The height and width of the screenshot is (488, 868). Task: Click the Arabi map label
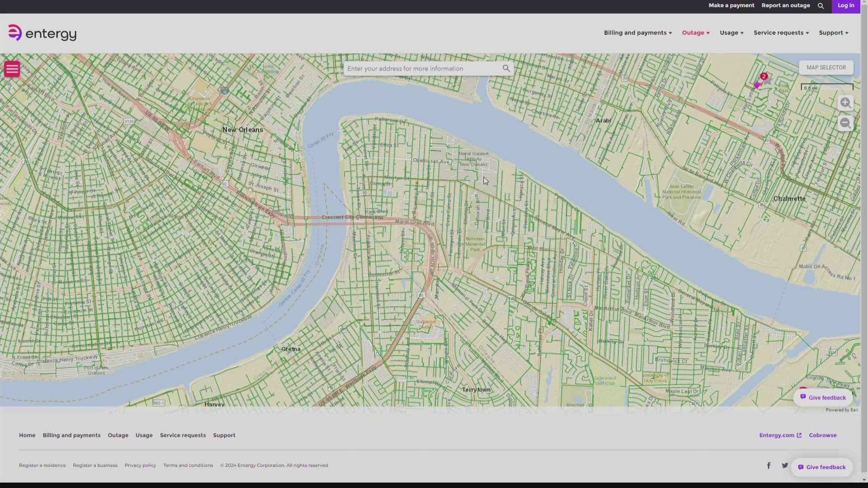tap(603, 121)
